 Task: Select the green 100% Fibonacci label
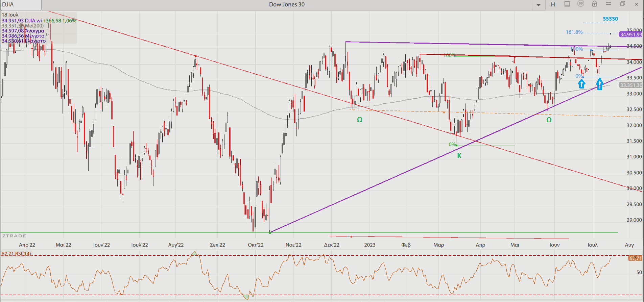tap(450, 55)
